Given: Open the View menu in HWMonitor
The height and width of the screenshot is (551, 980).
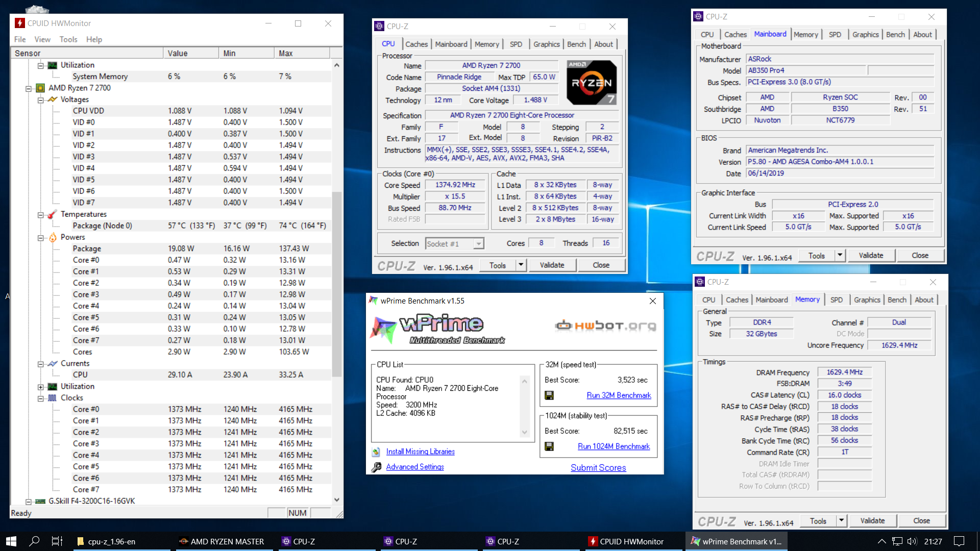Looking at the screenshot, I should click(x=42, y=39).
